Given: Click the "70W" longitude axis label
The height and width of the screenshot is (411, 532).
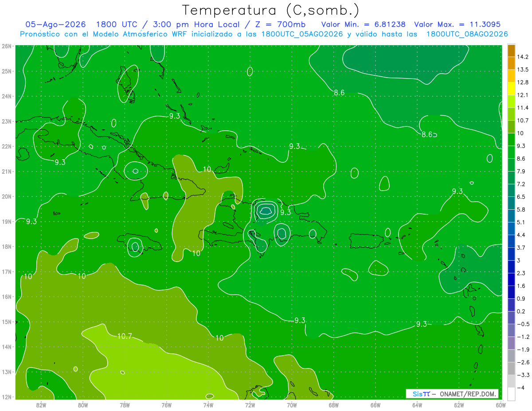Looking at the screenshot, I should click(x=292, y=405).
